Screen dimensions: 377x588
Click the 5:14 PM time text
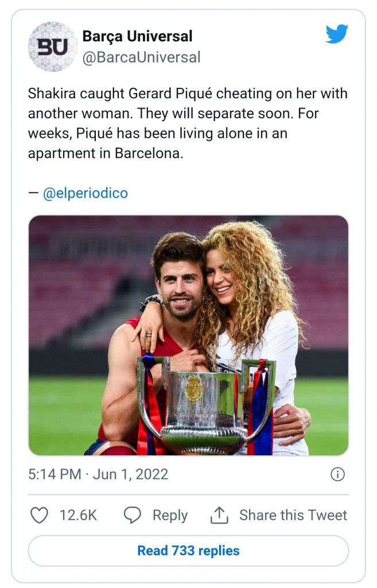tap(55, 474)
